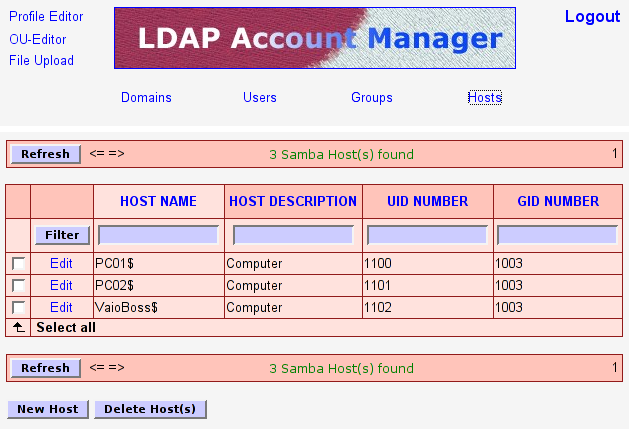Screen dimensions: 629x429
Task: Tick the checkbox for host PC01$
Action: click(x=18, y=264)
